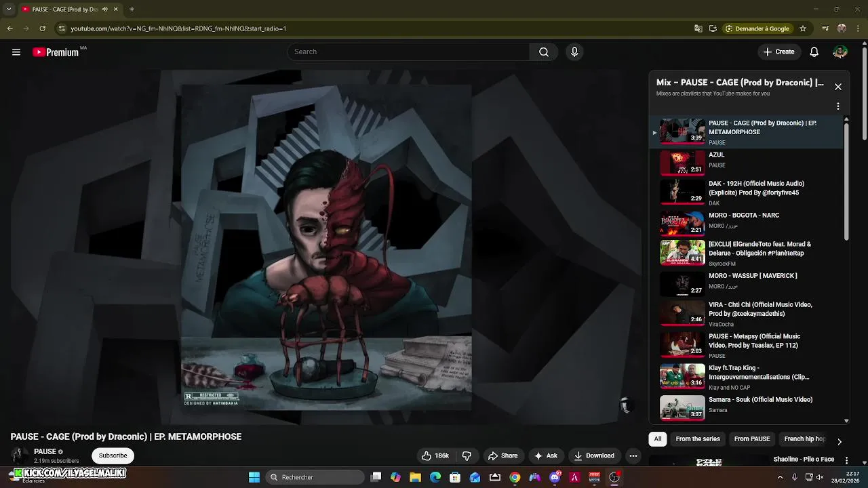This screenshot has width=868, height=488.
Task: Play VIRA - Chti Chi video
Action: tap(746, 314)
